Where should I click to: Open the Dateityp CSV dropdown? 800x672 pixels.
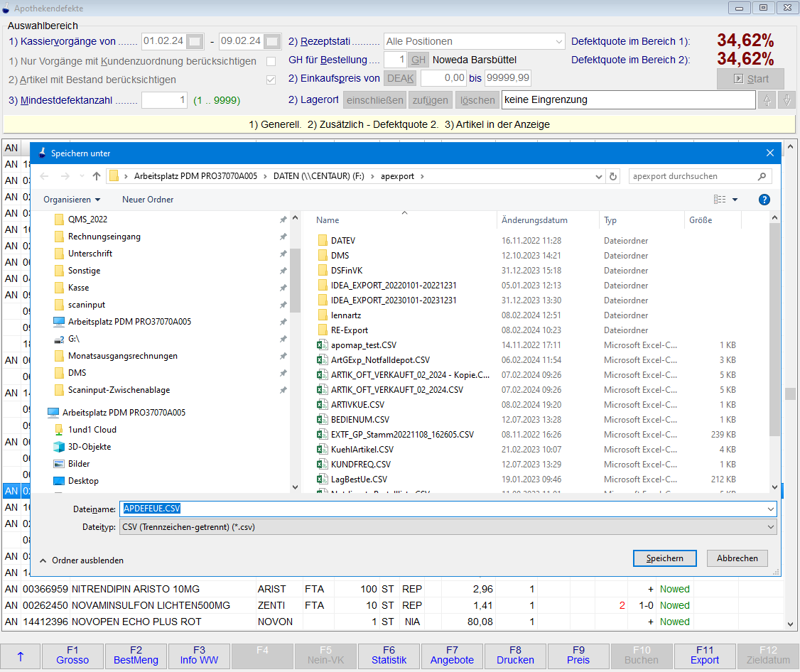(x=448, y=527)
